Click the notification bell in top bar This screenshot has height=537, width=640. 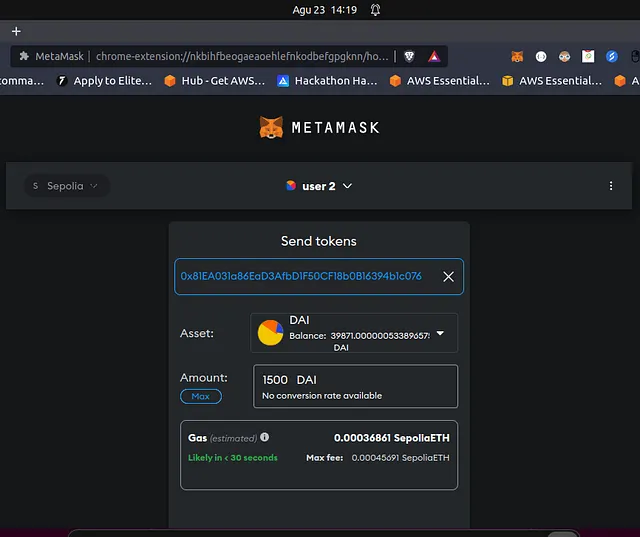point(375,10)
